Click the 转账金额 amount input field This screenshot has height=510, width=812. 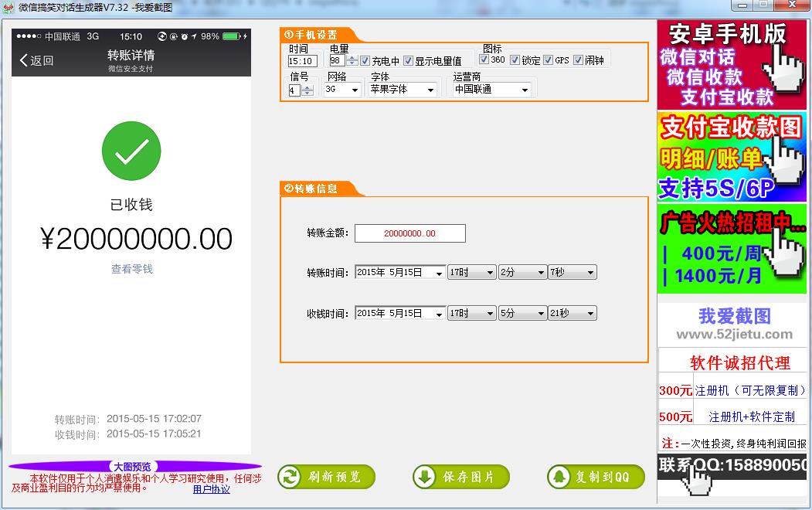point(409,233)
